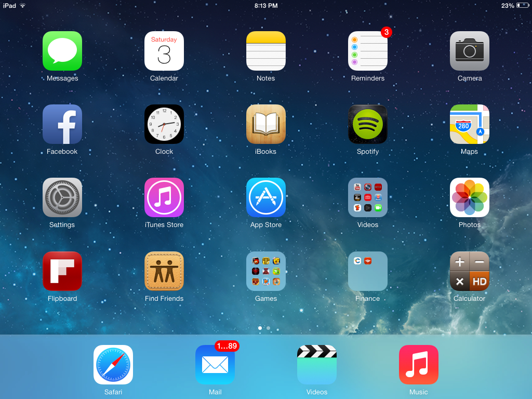Open the Videos folder on home screen
Viewport: 532px width, 399px height.
(x=367, y=197)
